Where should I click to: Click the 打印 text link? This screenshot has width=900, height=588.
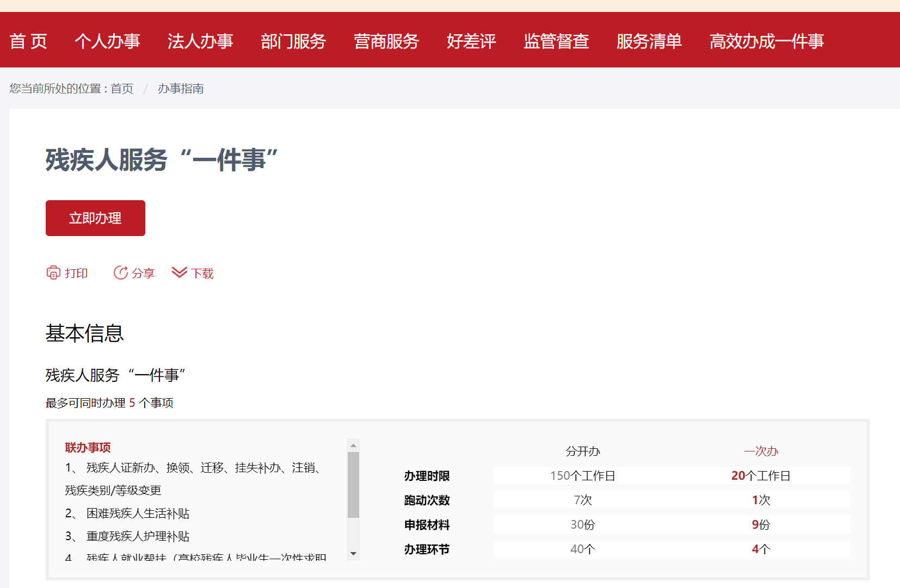tap(76, 273)
